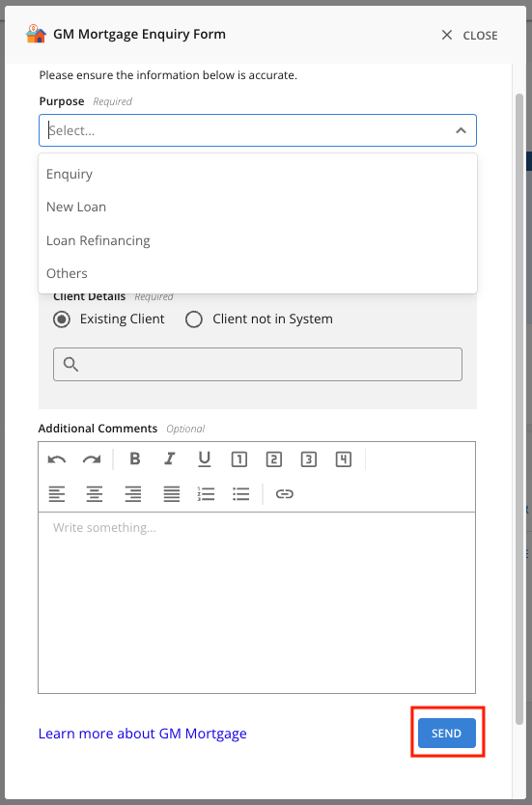Click the undo icon in comments toolbar

coord(57,459)
